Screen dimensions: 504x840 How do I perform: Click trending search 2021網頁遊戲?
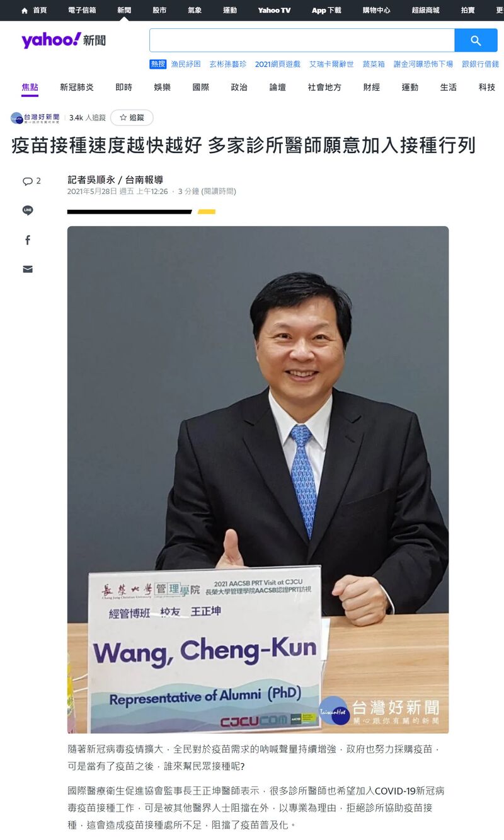click(278, 64)
